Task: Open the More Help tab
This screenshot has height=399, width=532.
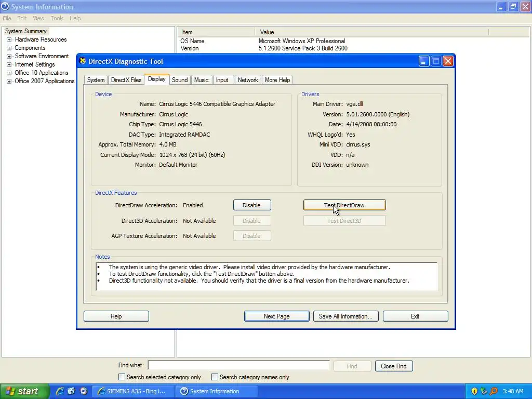Action: [277, 80]
